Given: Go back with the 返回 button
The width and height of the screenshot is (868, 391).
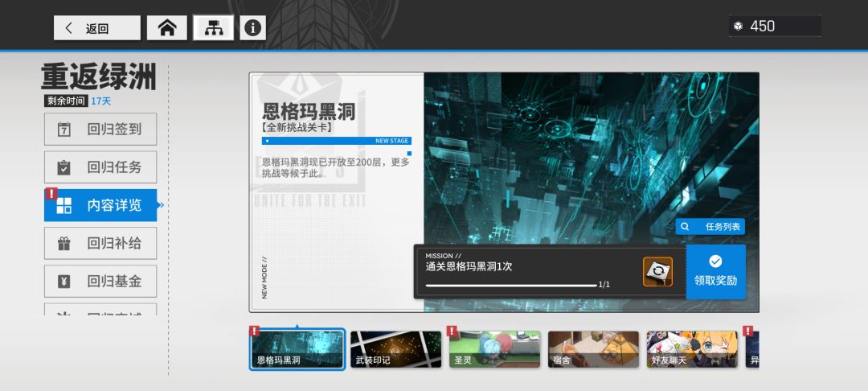Looking at the screenshot, I should coord(97,27).
